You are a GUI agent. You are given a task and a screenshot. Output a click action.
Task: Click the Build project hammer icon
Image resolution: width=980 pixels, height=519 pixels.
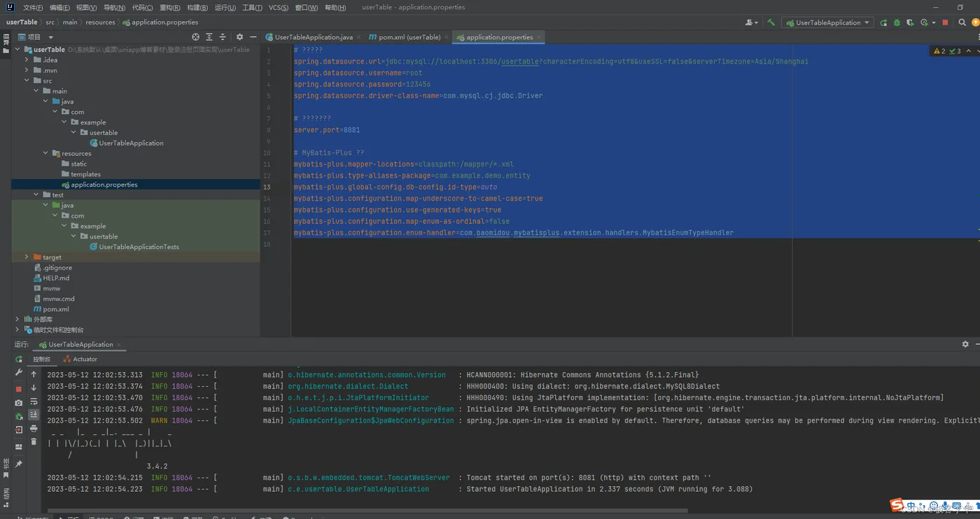pos(771,22)
